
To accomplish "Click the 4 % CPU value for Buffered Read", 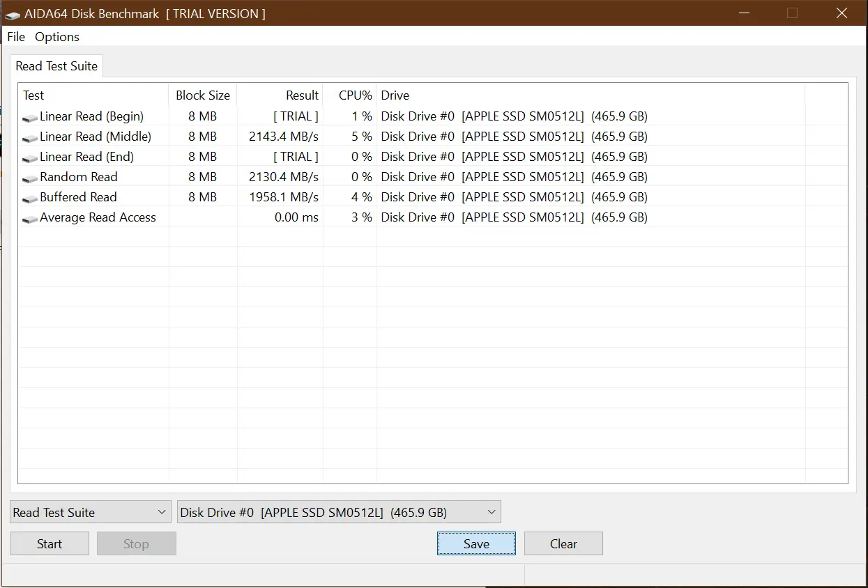I will [362, 197].
